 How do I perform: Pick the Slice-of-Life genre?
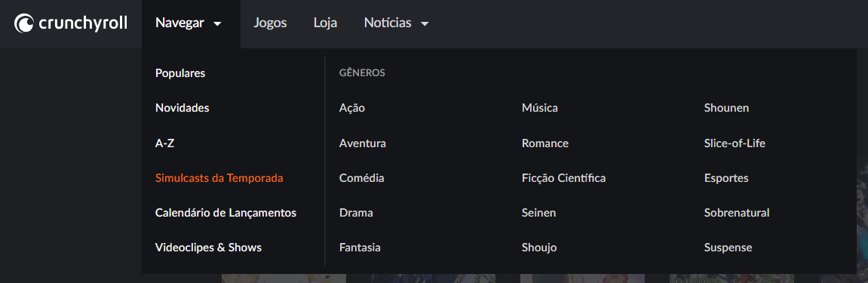[x=735, y=143]
